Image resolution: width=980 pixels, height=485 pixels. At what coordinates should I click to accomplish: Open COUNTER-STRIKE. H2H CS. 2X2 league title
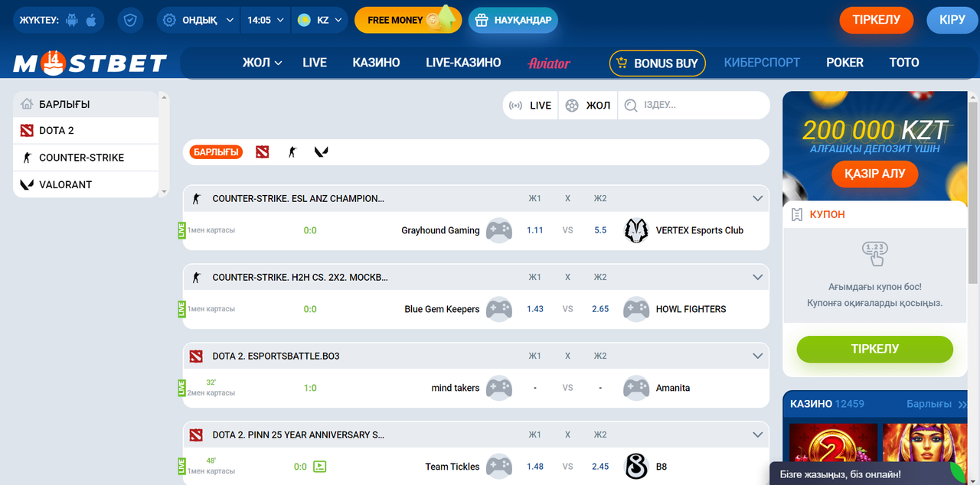pyautogui.click(x=300, y=278)
